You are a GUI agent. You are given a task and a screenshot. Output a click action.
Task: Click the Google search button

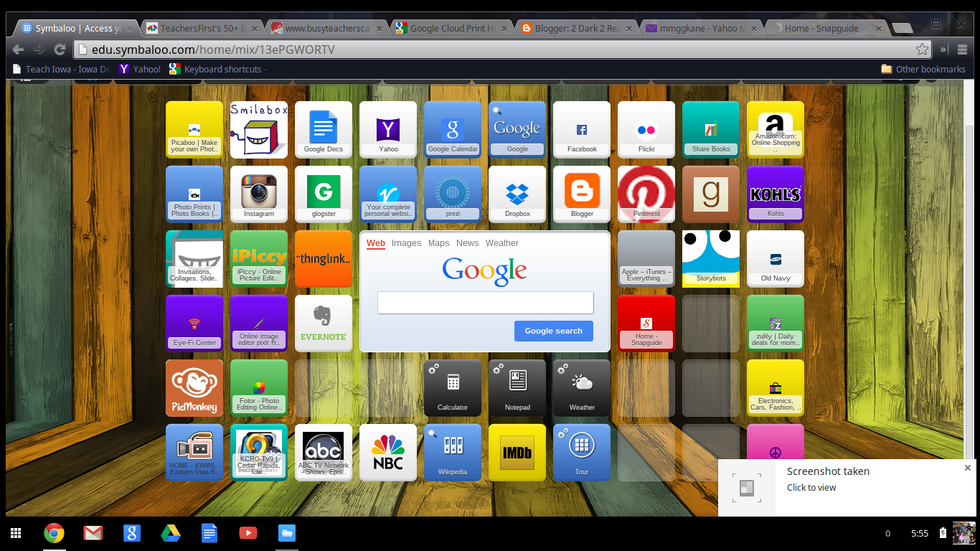[x=554, y=331]
